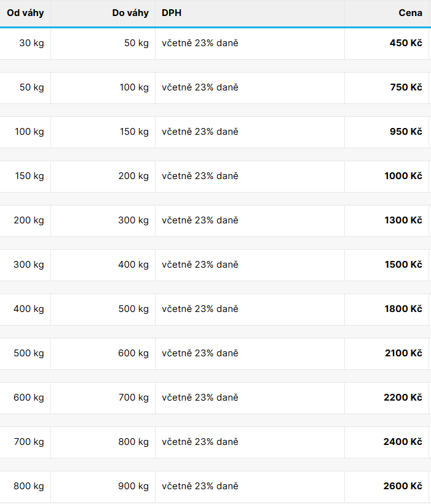This screenshot has height=504, width=431.
Task: Select the '900 kg' upper weight cell
Action: click(x=133, y=486)
